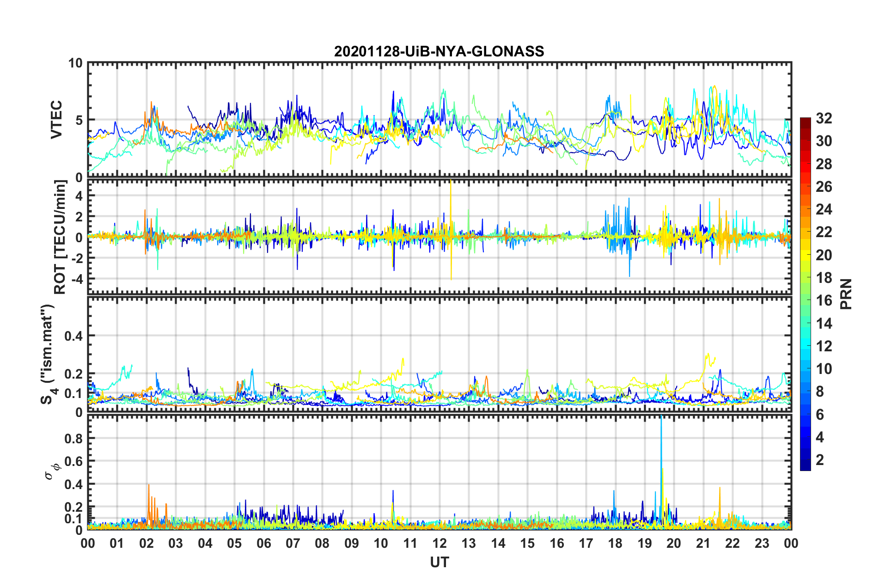Screen dimensions: 879x588
Task: Click the x-axis tick label 23
Action: click(762, 543)
